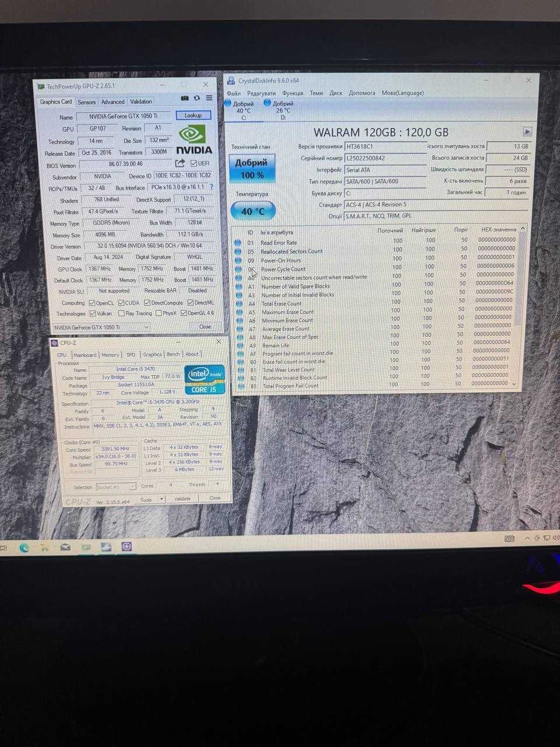Screen dimensions: 560x747
Task: Click the Power-On Hours status orb
Action: click(x=237, y=260)
